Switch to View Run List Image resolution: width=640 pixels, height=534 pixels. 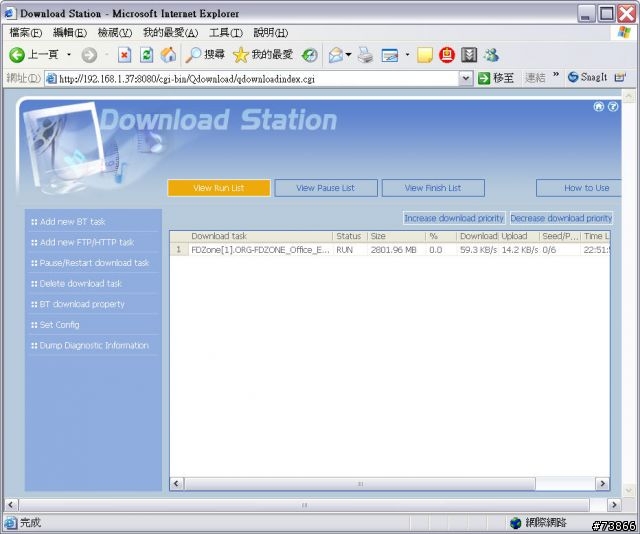pyautogui.click(x=219, y=188)
